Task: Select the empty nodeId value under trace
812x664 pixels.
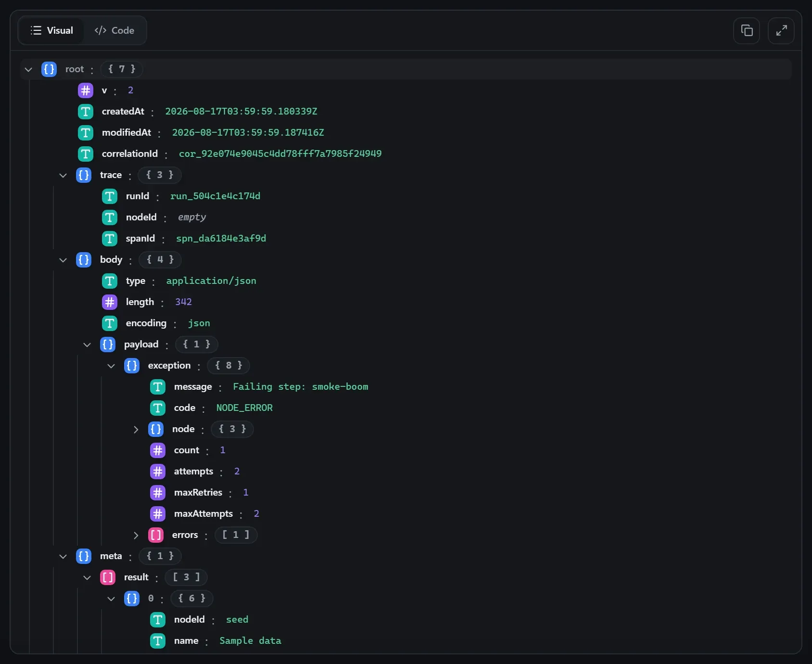Action: [192, 217]
